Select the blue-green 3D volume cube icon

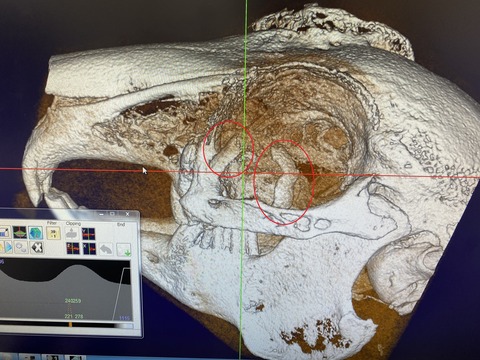(36, 233)
